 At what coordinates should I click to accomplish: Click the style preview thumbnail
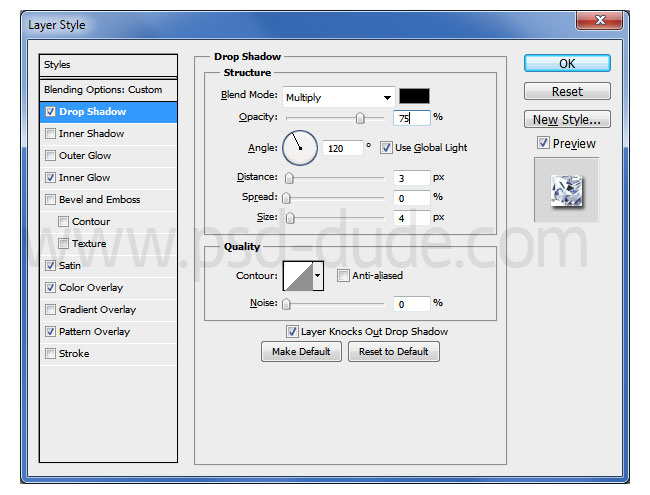point(566,190)
